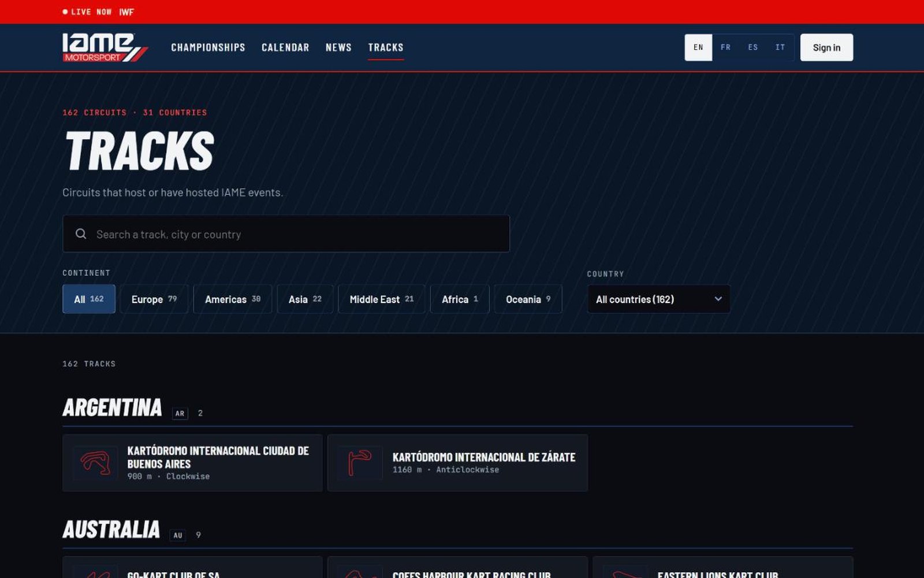This screenshot has width=924, height=578.
Task: Click '900 m · Clockwise' track details
Action: click(169, 476)
